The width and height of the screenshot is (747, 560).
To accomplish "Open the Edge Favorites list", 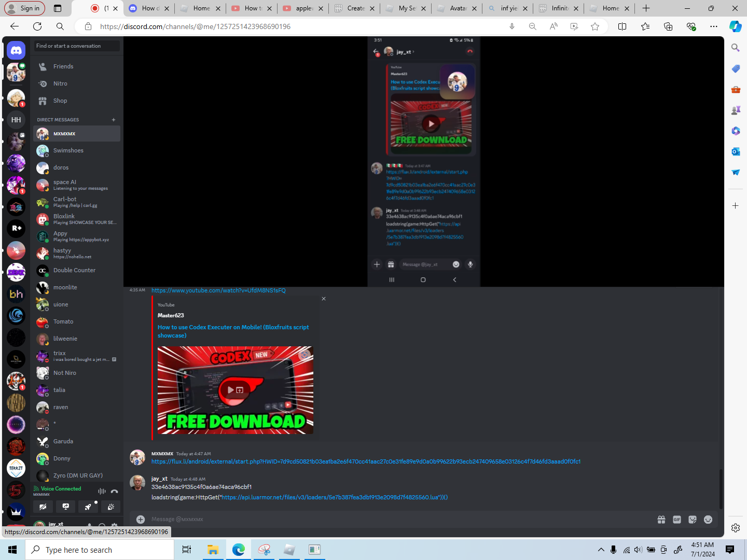I will (645, 26).
